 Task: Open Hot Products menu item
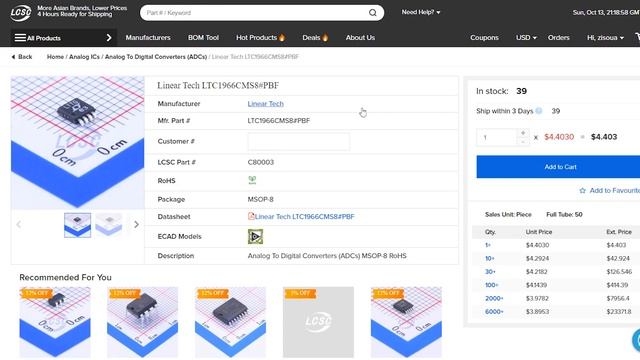click(256, 38)
